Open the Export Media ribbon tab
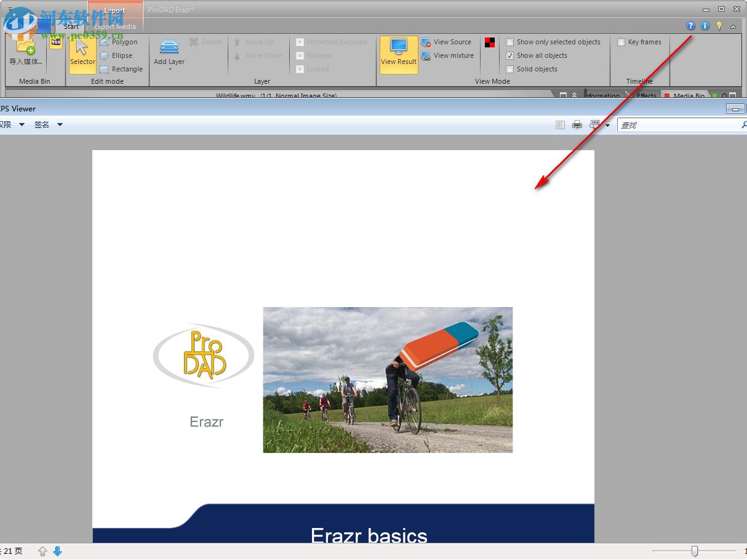Viewport: 747px width, 560px height. (x=114, y=26)
